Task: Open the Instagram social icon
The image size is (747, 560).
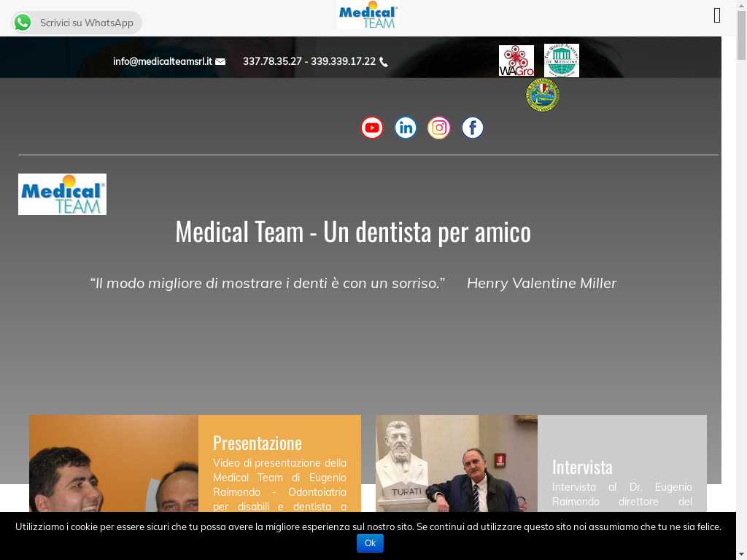Action: (438, 128)
